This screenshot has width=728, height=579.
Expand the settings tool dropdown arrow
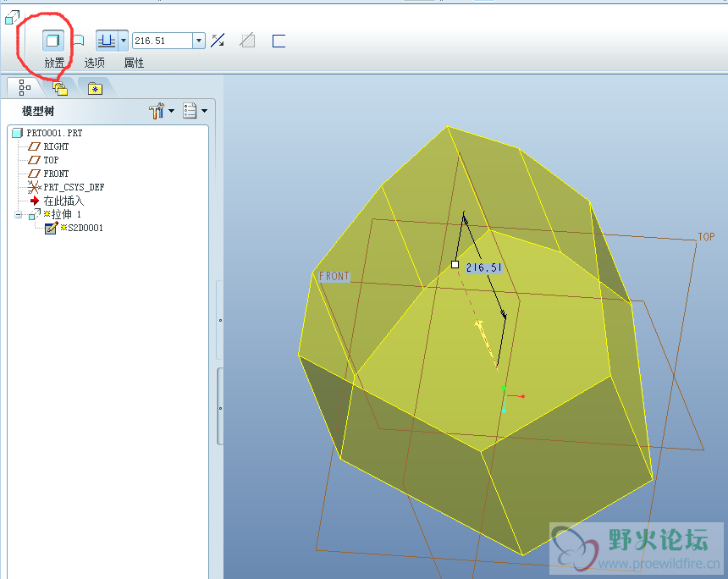pos(171,111)
